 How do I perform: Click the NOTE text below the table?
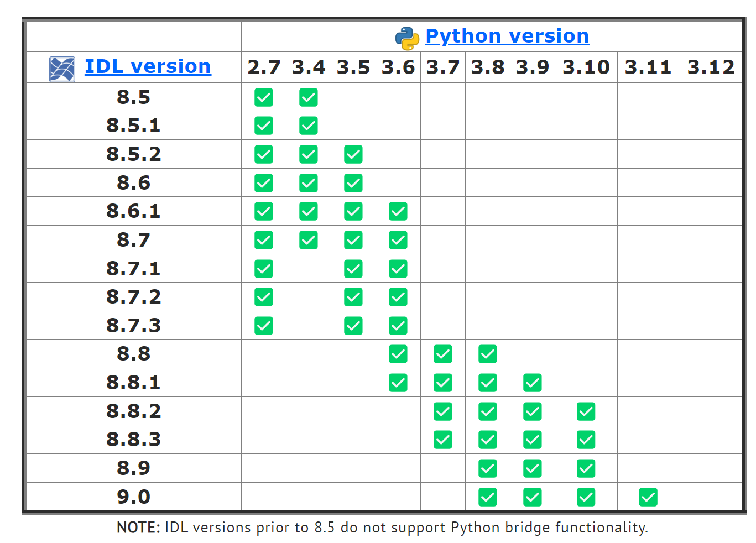(382, 528)
